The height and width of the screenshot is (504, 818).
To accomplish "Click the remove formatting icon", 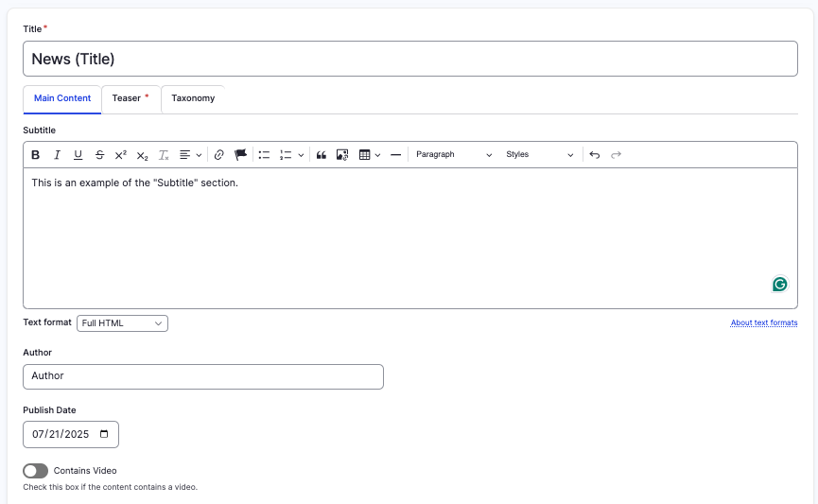I will 164,155.
